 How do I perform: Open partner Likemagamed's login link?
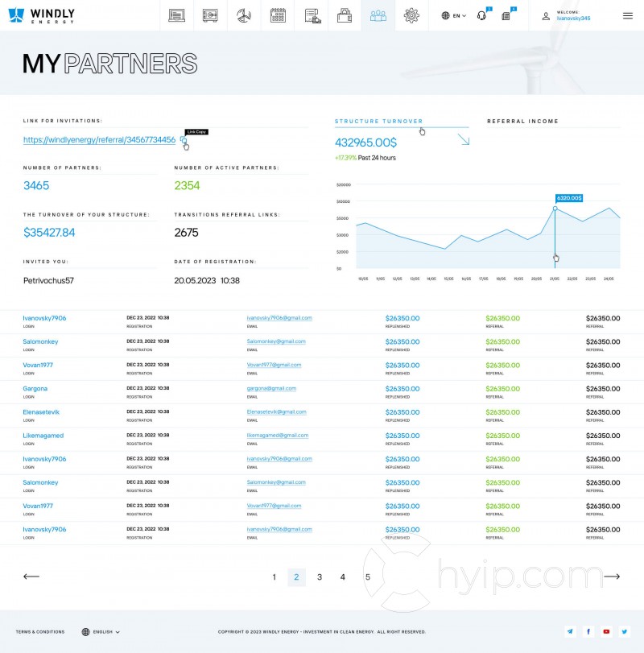(x=43, y=435)
